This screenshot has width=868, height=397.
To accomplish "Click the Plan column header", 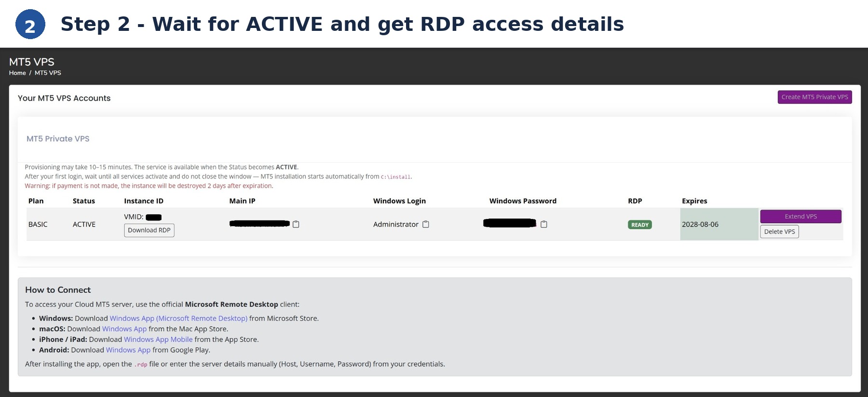I will point(36,201).
